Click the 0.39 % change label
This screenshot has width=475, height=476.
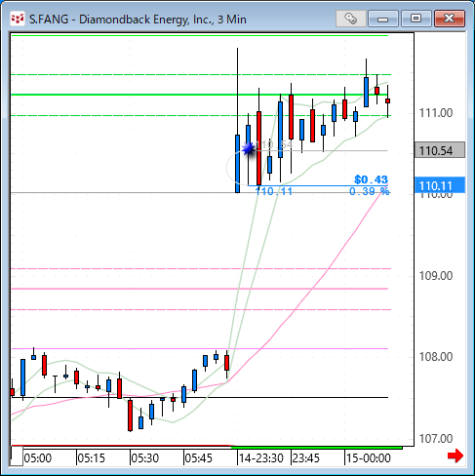369,191
